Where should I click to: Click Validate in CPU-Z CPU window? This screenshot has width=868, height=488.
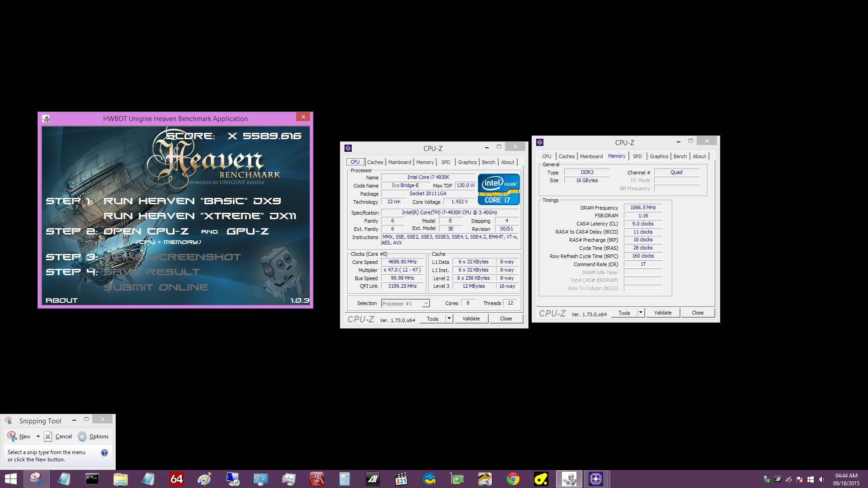[471, 319]
